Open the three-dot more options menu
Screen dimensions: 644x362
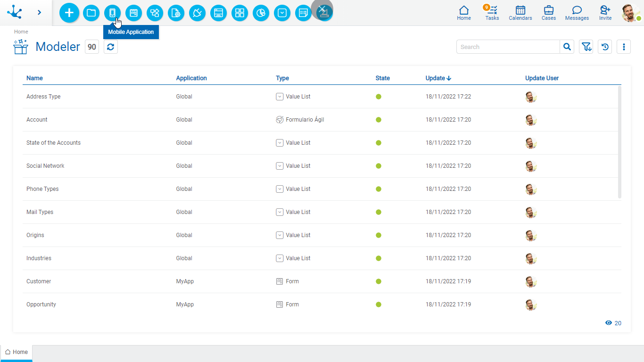coord(624,47)
